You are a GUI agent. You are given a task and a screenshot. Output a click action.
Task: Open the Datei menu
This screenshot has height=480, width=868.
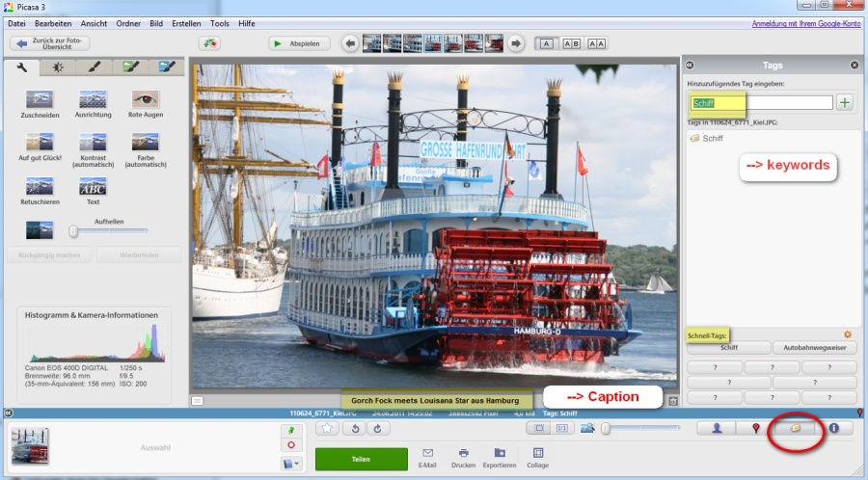tap(16, 24)
